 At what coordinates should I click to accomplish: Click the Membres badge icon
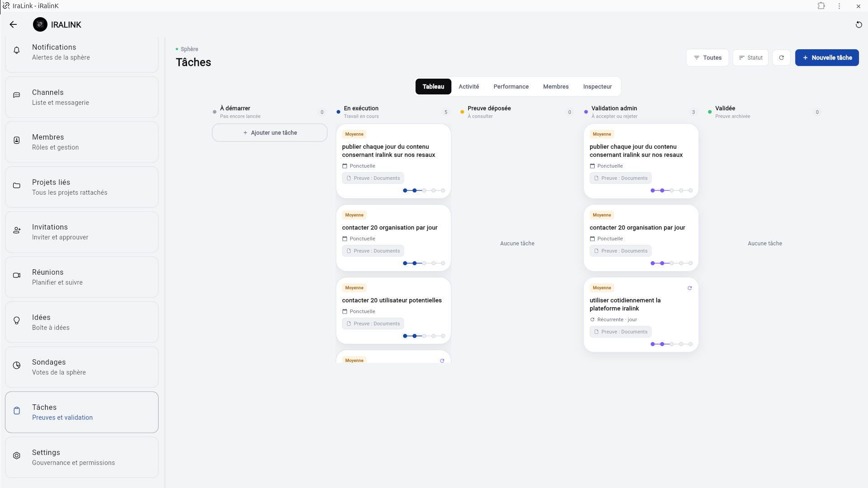pos(17,140)
